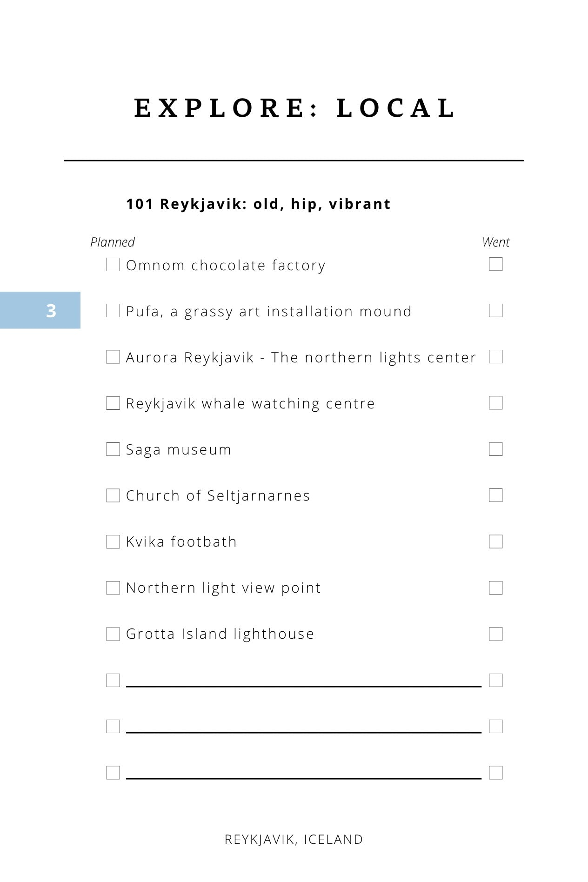This screenshot has width=588, height=882.
Task: Mark Planned box for Northern light view point
Action: point(113,588)
